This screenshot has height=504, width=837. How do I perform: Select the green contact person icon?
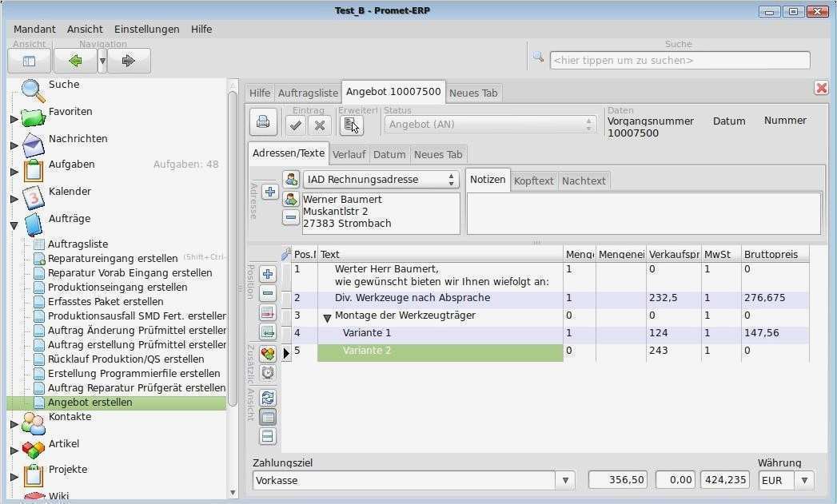tap(291, 199)
